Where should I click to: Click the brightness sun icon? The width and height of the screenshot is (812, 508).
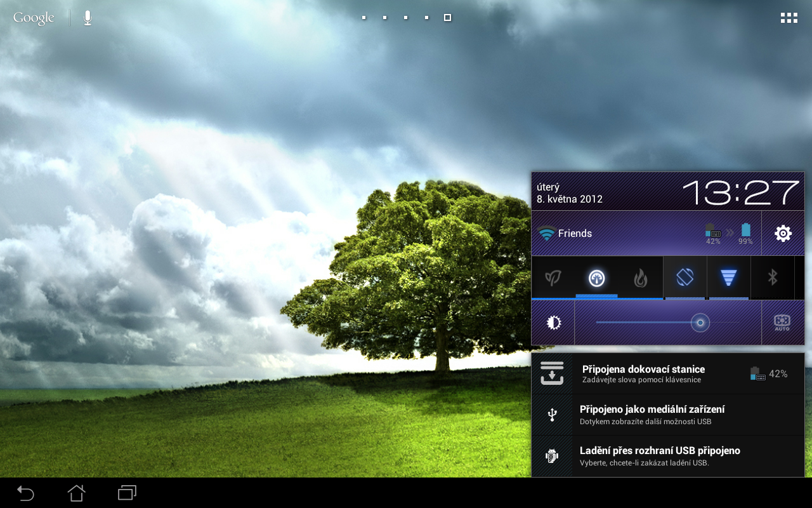pos(553,322)
